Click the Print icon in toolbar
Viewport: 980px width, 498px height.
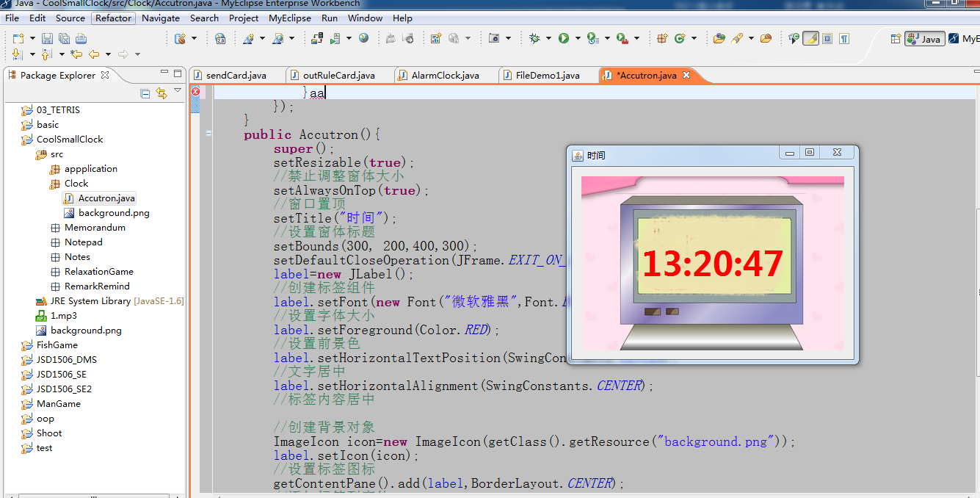tap(81, 38)
